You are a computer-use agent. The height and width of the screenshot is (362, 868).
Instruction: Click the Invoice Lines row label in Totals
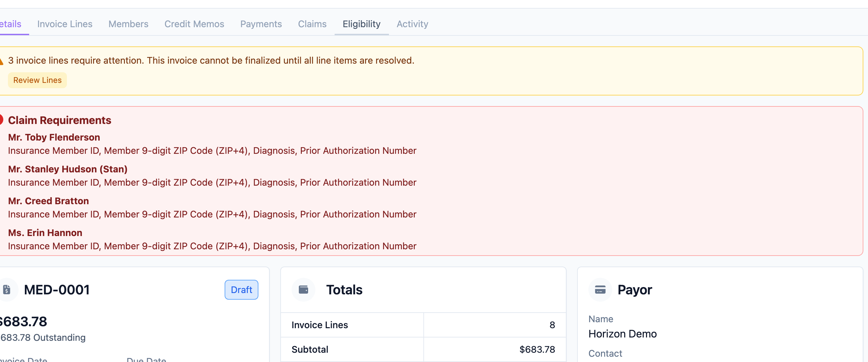[319, 325]
